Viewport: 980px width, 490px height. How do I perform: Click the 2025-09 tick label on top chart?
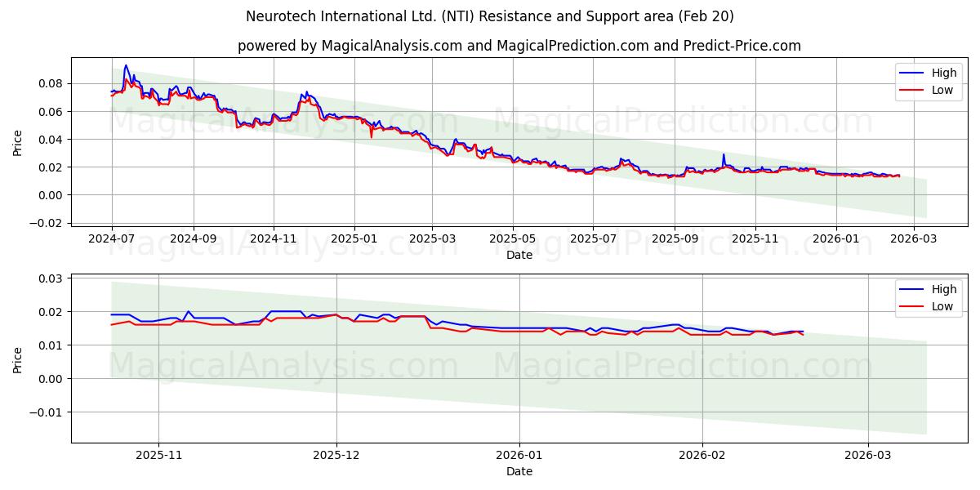point(675,238)
